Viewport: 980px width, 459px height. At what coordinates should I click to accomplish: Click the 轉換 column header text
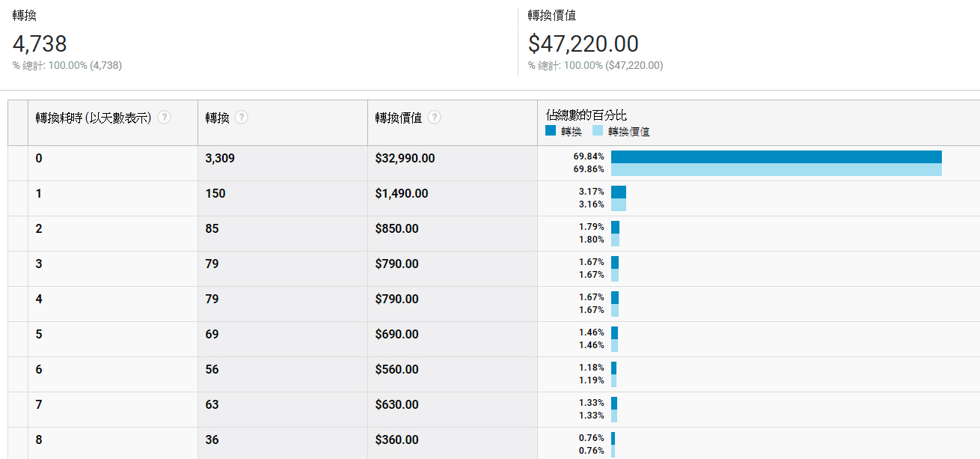(x=218, y=118)
